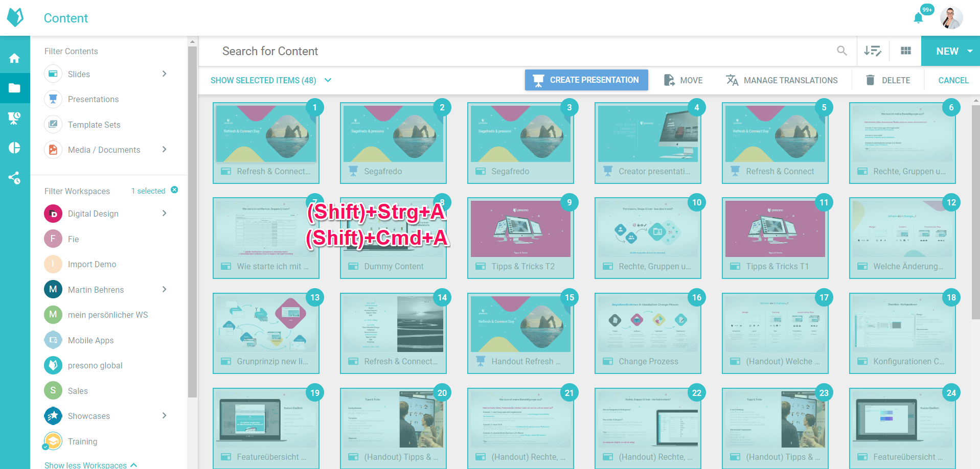
Task: Open the analytics pie chart icon
Action: (14, 148)
